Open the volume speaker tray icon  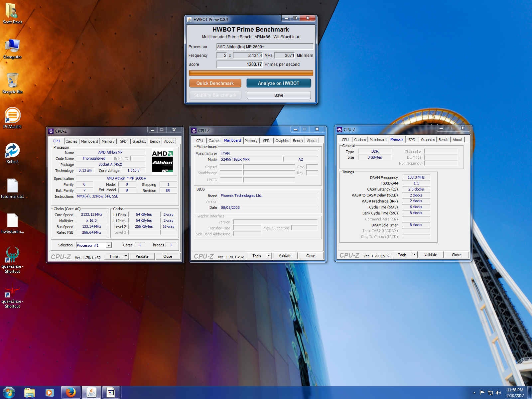[498, 393]
